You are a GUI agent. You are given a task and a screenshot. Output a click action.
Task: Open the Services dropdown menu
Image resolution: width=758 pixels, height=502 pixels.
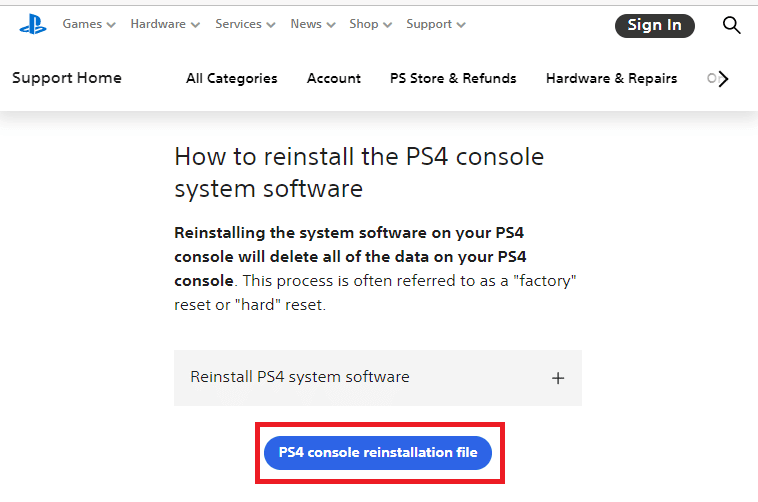pyautogui.click(x=245, y=24)
